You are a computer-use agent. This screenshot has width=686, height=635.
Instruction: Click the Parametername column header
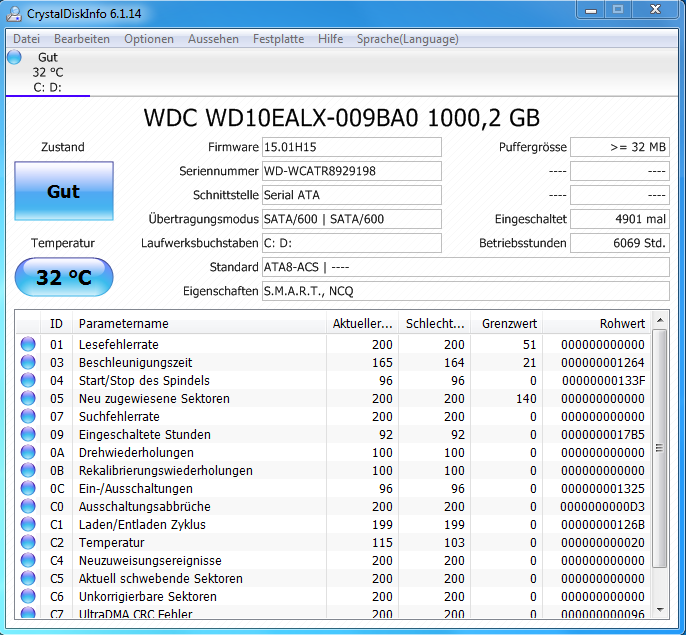(x=200, y=323)
